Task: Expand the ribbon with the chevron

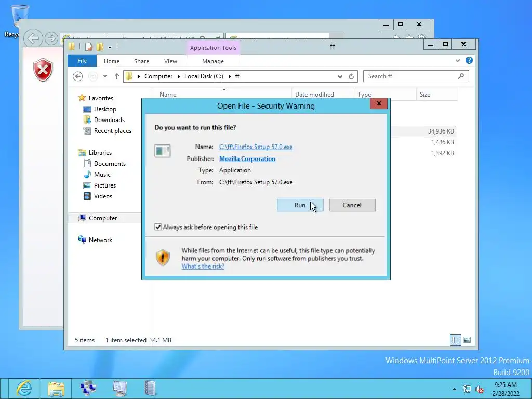Action: 458,61
